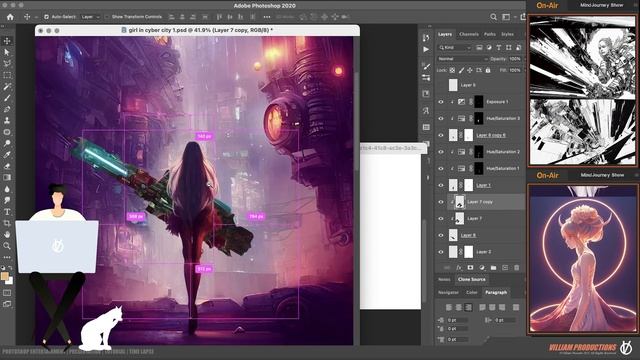Toggle visibility of Layer 2
Viewport: 640px width, 360px height.
[441, 252]
